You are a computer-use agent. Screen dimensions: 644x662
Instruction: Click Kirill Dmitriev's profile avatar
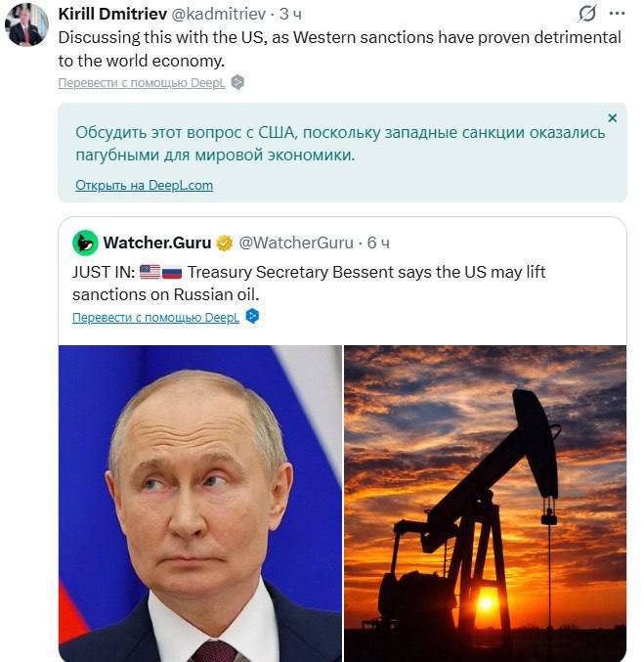point(26,24)
